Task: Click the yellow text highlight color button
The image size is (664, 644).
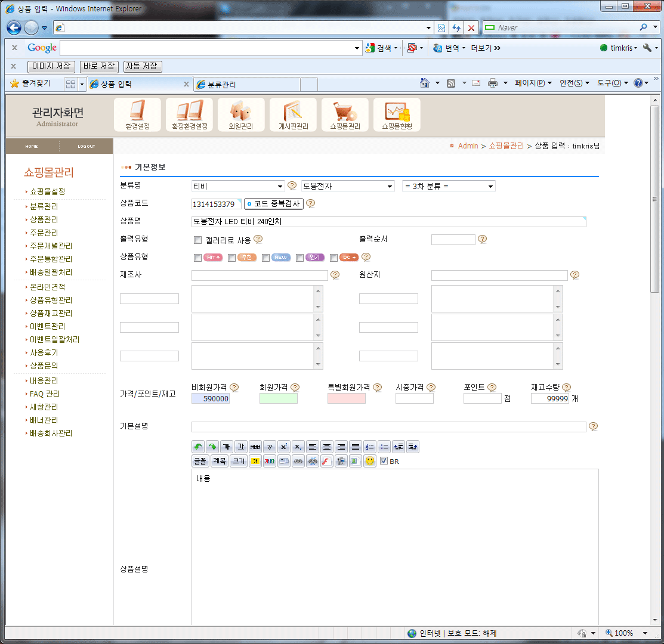Action: pos(255,461)
